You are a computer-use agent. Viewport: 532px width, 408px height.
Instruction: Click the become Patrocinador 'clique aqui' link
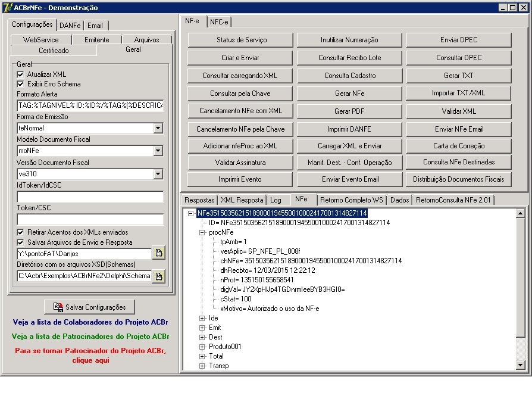(x=90, y=356)
